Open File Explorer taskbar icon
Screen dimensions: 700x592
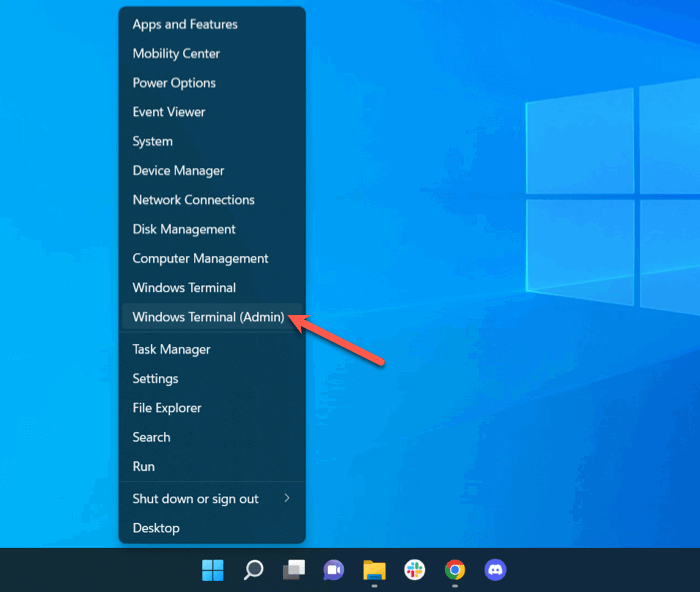coord(374,570)
